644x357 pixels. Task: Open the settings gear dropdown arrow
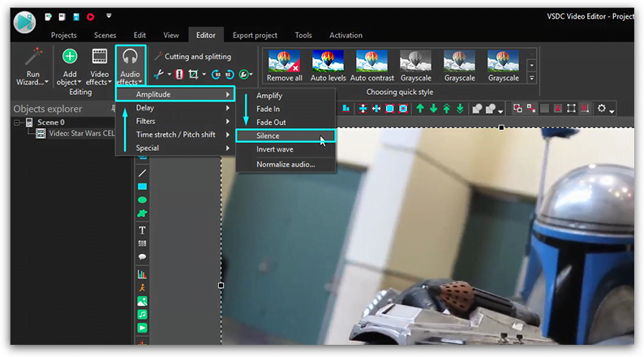point(612,111)
